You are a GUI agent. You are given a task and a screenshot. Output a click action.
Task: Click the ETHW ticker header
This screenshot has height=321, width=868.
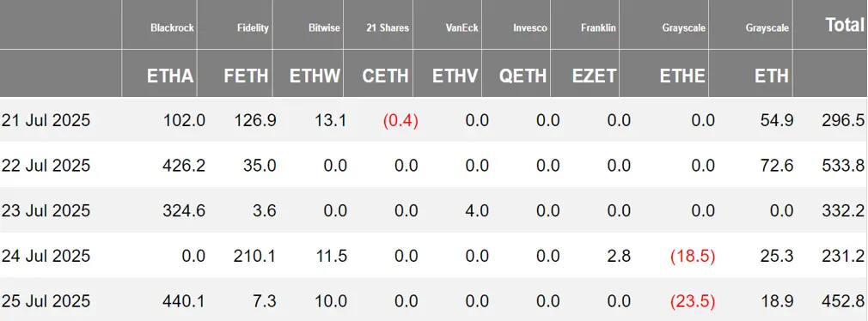pyautogui.click(x=315, y=76)
